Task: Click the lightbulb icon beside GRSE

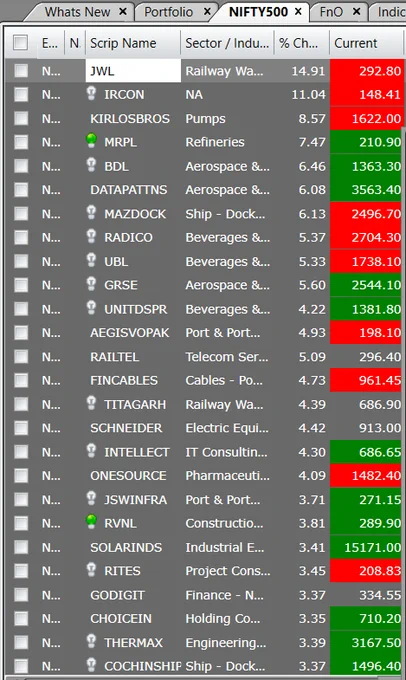Action: (91, 284)
